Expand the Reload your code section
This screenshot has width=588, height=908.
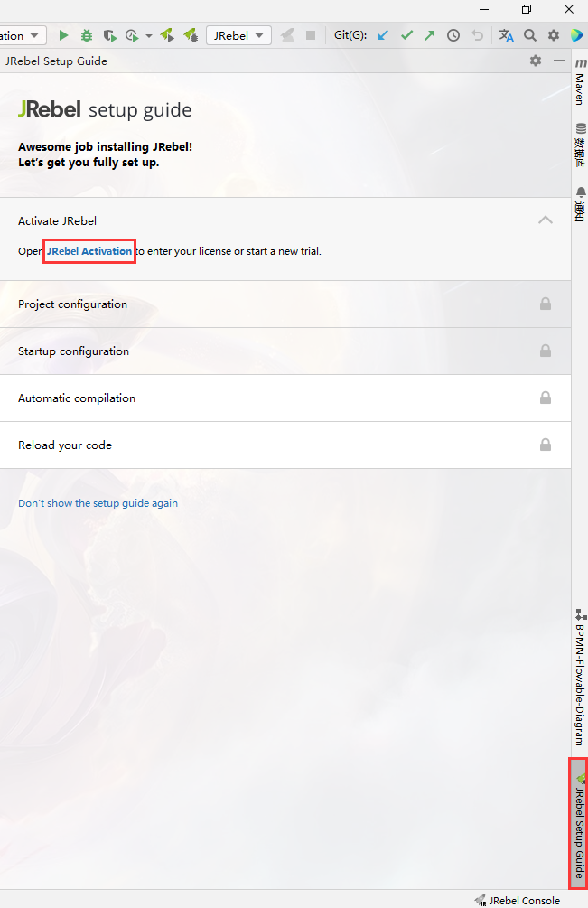point(285,445)
